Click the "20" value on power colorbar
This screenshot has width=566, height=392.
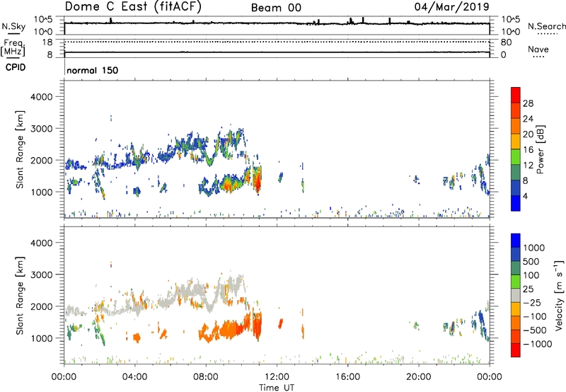point(528,134)
